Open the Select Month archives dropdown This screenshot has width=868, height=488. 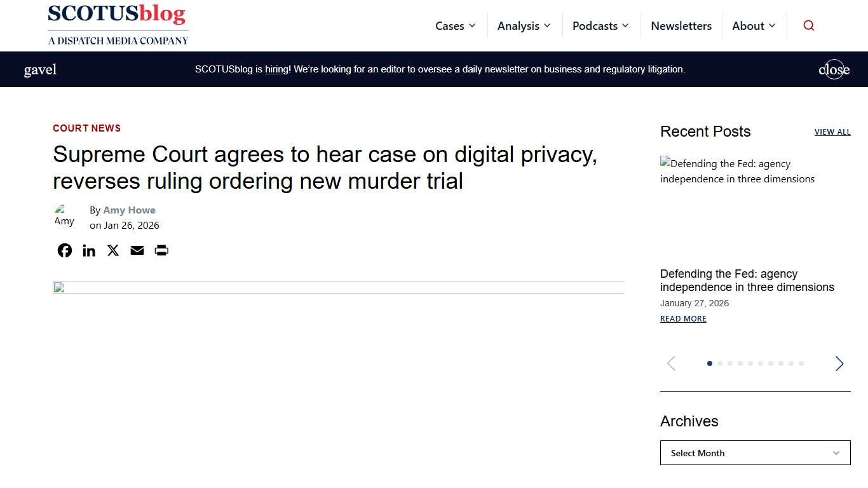point(755,452)
